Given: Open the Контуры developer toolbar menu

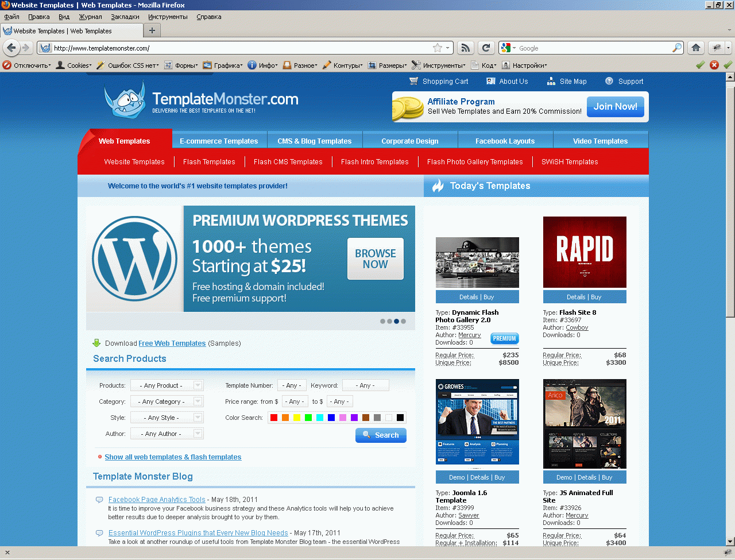Looking at the screenshot, I should (x=343, y=65).
